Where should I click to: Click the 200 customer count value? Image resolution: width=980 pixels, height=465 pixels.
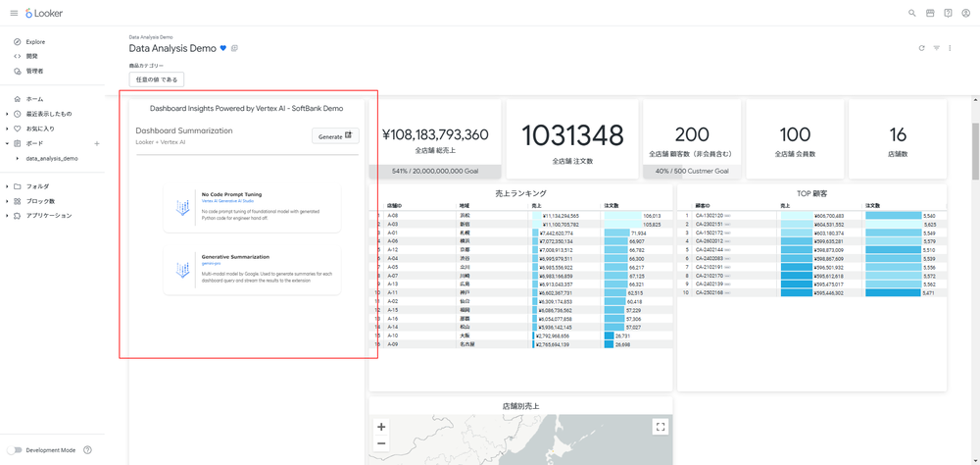[692, 134]
